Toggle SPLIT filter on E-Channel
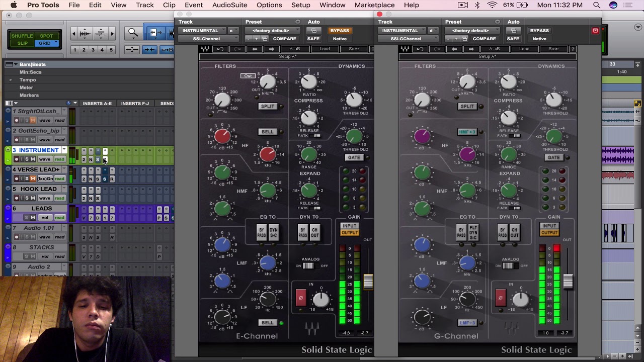Image resolution: width=644 pixels, height=362 pixels. [268, 107]
